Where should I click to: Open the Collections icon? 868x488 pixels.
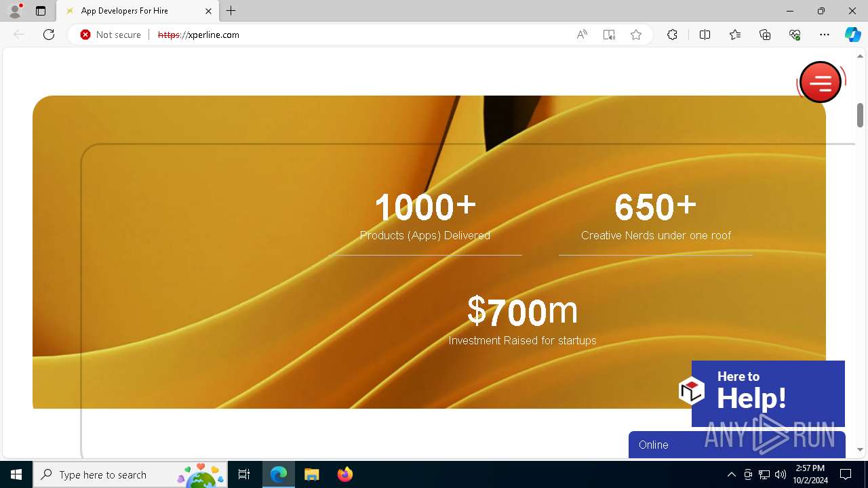click(765, 35)
